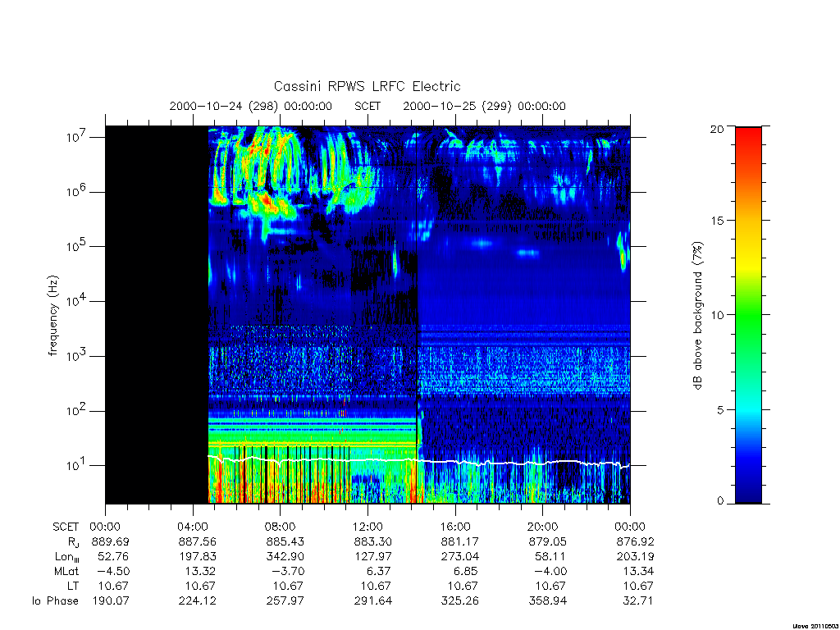Viewport: 840px width, 630px height.
Task: Click the RJ value '876.92'
Action: [636, 541]
